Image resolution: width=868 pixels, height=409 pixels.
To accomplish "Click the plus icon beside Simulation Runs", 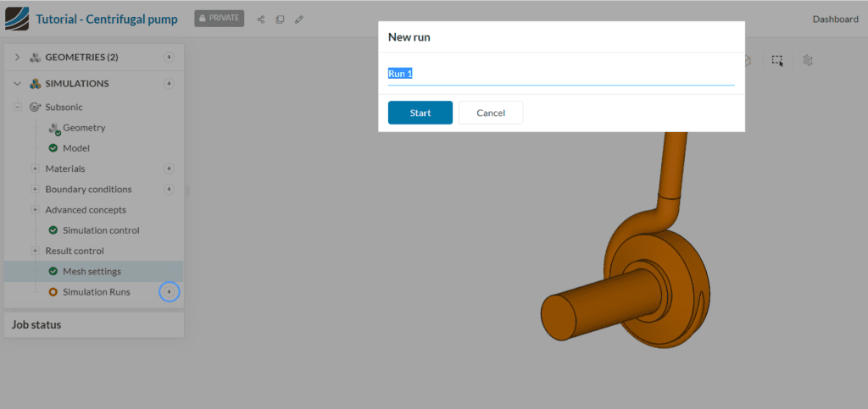I will [x=170, y=292].
